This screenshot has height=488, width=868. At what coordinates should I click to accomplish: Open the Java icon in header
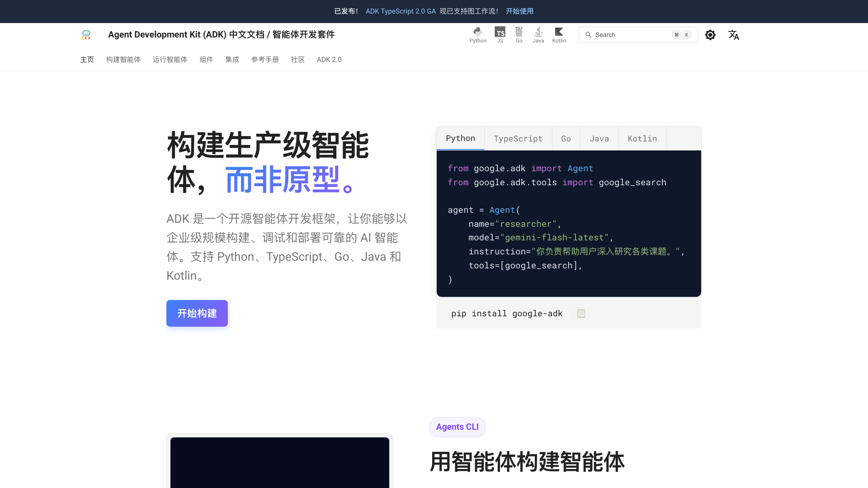pos(538,35)
